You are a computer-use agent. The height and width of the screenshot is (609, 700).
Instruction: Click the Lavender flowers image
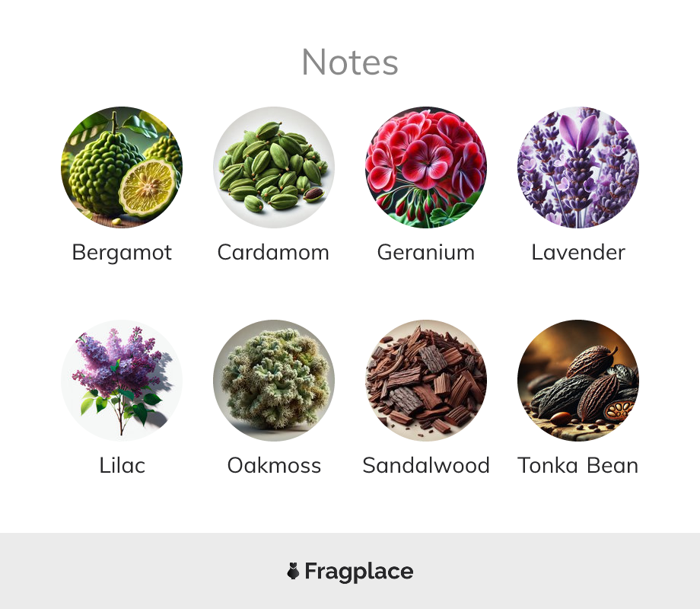click(578, 167)
